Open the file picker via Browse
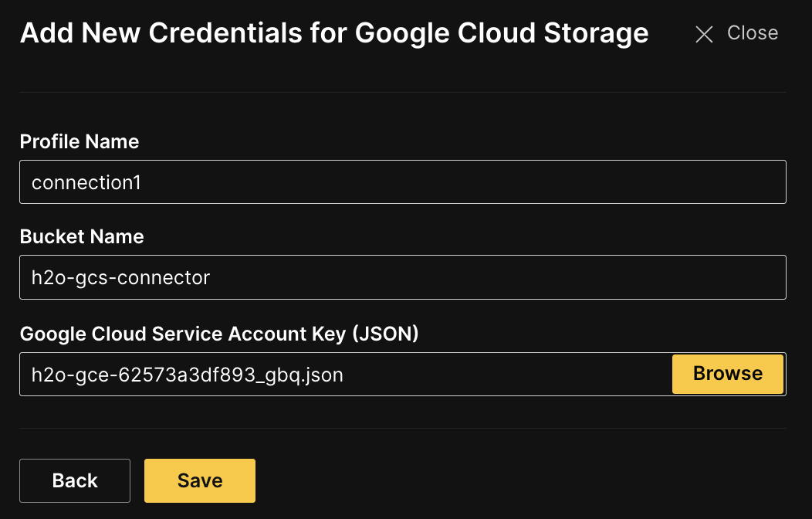 point(727,374)
